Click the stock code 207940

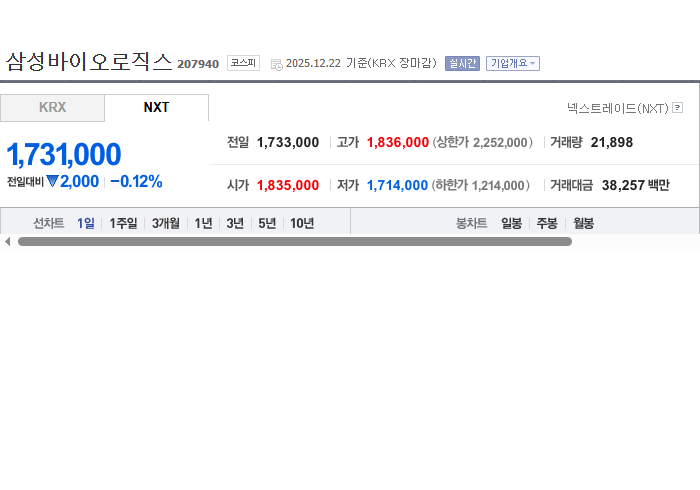point(198,64)
